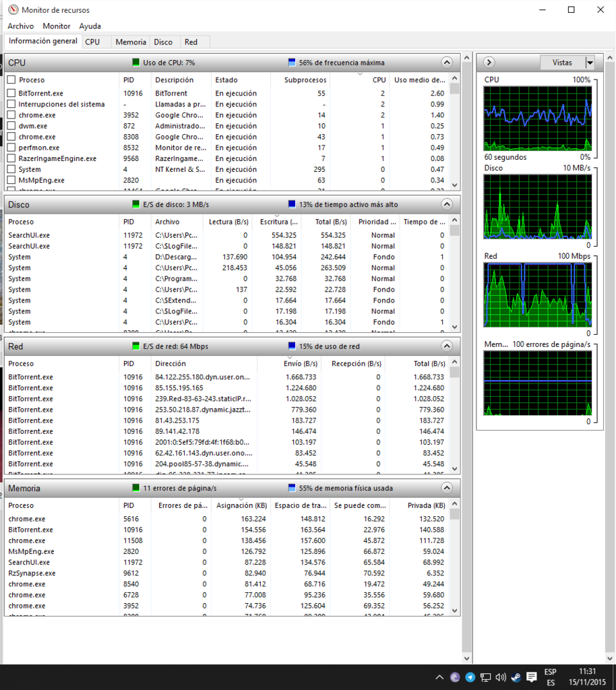Tick the perfmon.exe checkbox in the CPU list
The width and height of the screenshot is (616, 690).
pos(11,148)
